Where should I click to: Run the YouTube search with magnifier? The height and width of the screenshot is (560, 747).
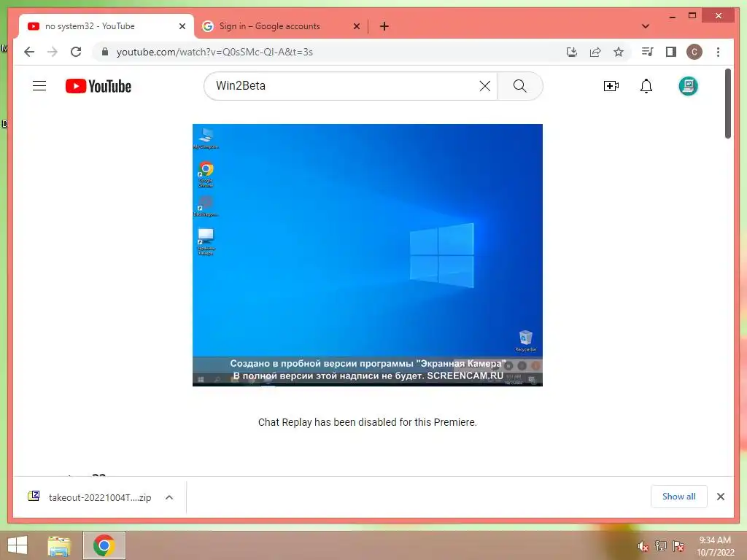pyautogui.click(x=519, y=86)
